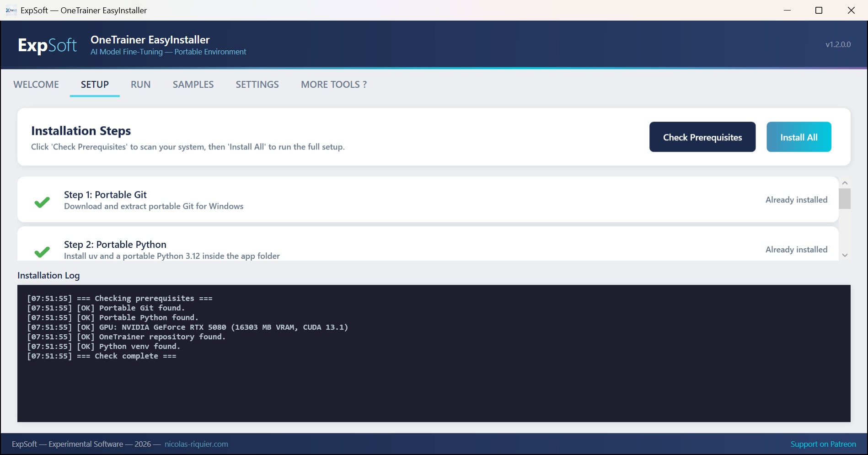Viewport: 868px width, 455px height.
Task: Click the Install All button
Action: tap(799, 137)
